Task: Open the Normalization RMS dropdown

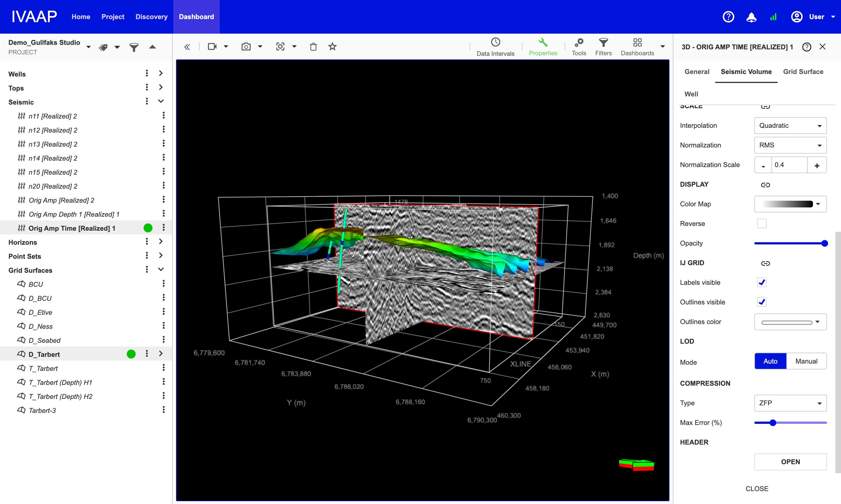Action: coord(790,145)
